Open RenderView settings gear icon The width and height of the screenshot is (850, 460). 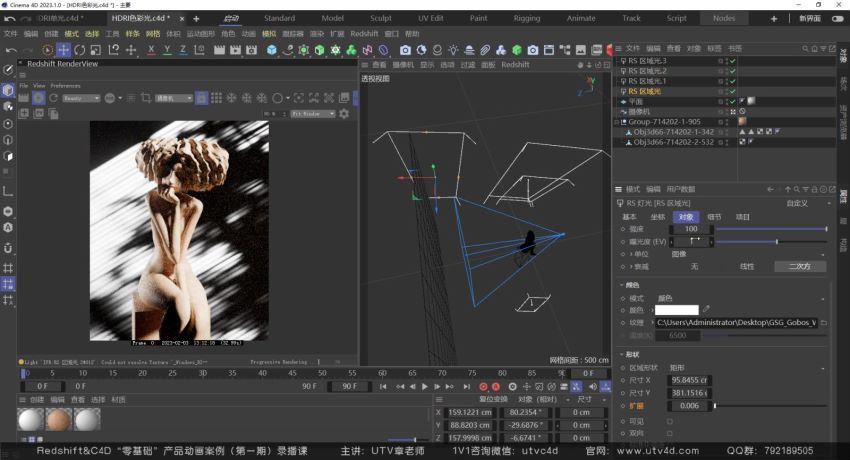click(x=344, y=114)
